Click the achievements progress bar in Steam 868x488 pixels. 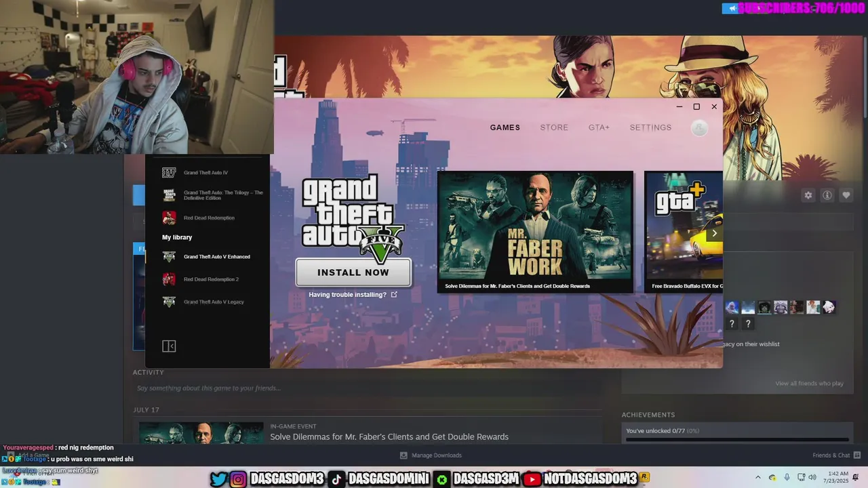737,439
